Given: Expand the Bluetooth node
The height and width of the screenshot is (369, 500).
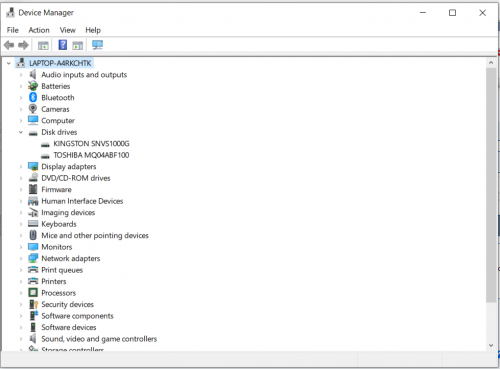Looking at the screenshot, I should tap(21, 98).
